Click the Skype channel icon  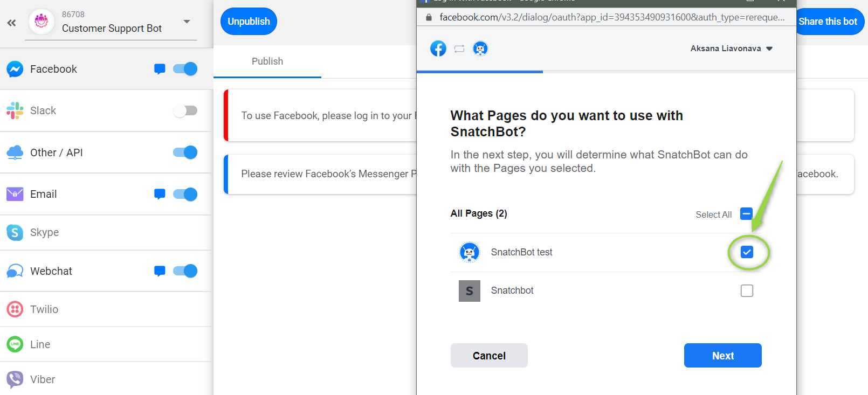[x=15, y=232]
